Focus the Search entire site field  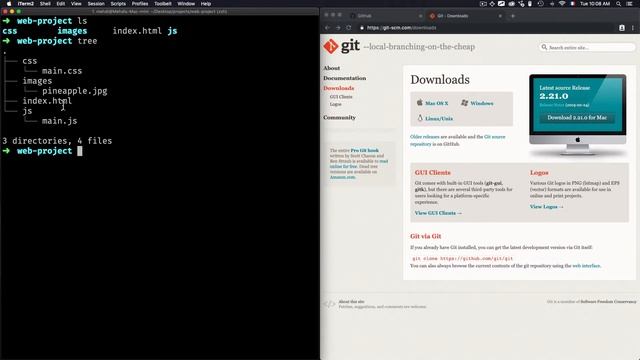point(587,47)
